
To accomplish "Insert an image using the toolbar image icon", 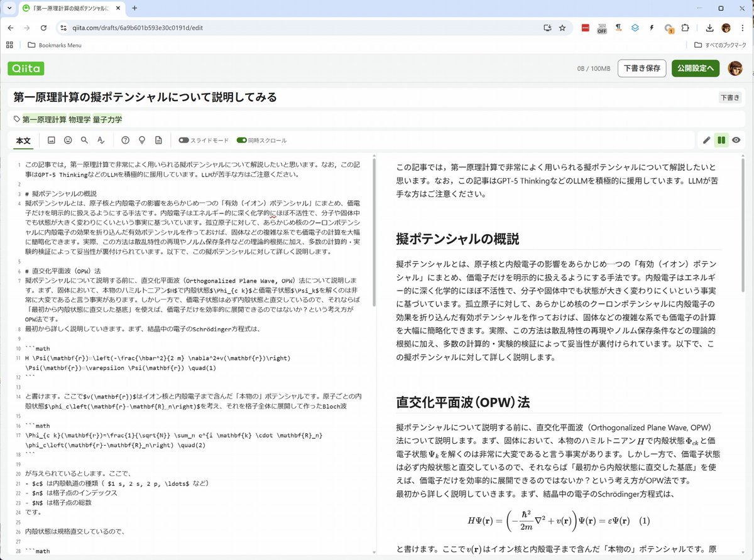I will coord(52,140).
